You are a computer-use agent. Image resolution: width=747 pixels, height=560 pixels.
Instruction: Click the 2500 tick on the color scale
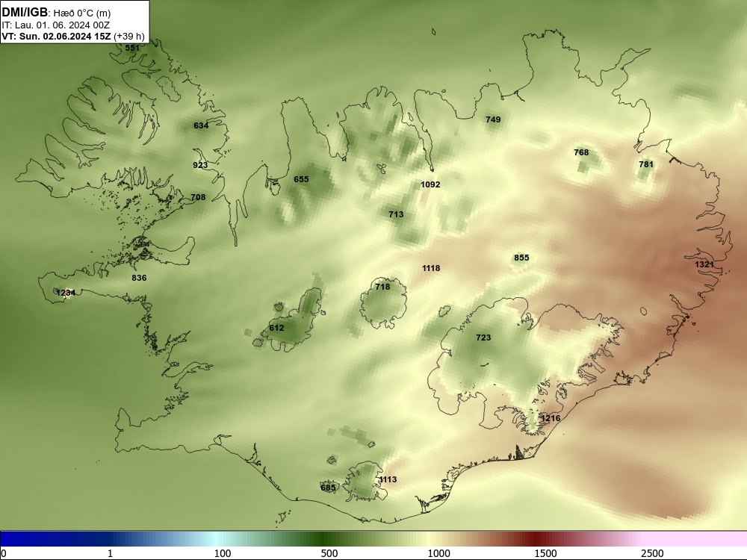click(652, 553)
